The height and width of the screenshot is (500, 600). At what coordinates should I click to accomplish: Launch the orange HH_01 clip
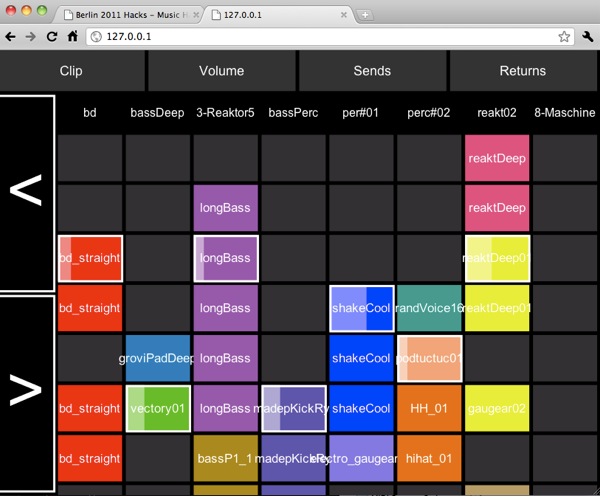pyautogui.click(x=429, y=409)
